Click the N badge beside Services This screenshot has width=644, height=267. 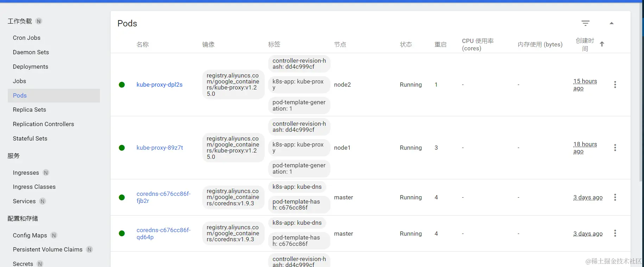[x=43, y=201]
